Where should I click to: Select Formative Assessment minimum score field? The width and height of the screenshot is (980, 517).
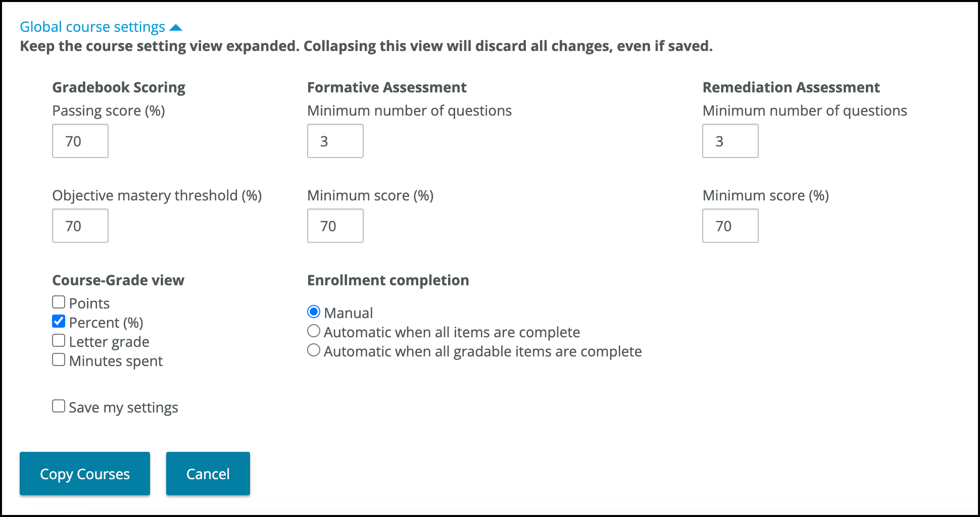tap(335, 226)
